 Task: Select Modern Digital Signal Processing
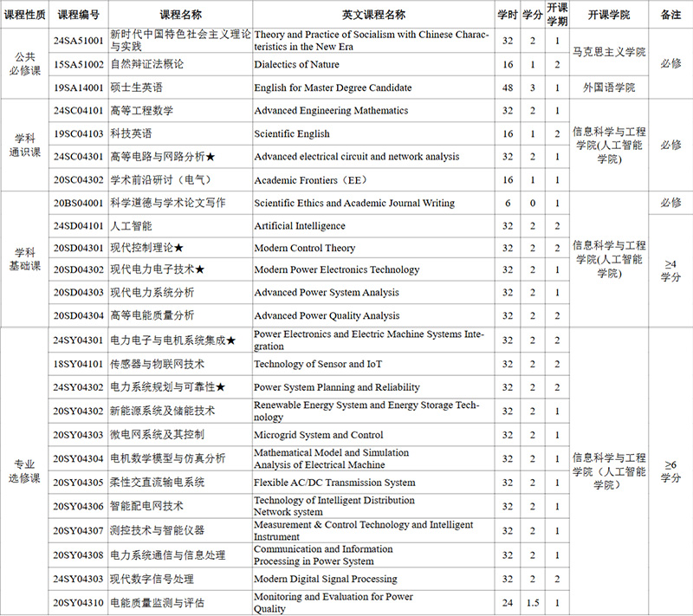click(x=326, y=579)
